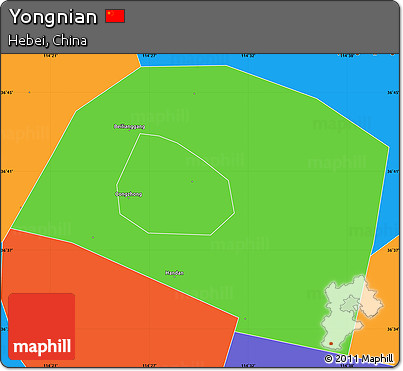
Task: Click the China flag icon
Action: click(x=115, y=16)
